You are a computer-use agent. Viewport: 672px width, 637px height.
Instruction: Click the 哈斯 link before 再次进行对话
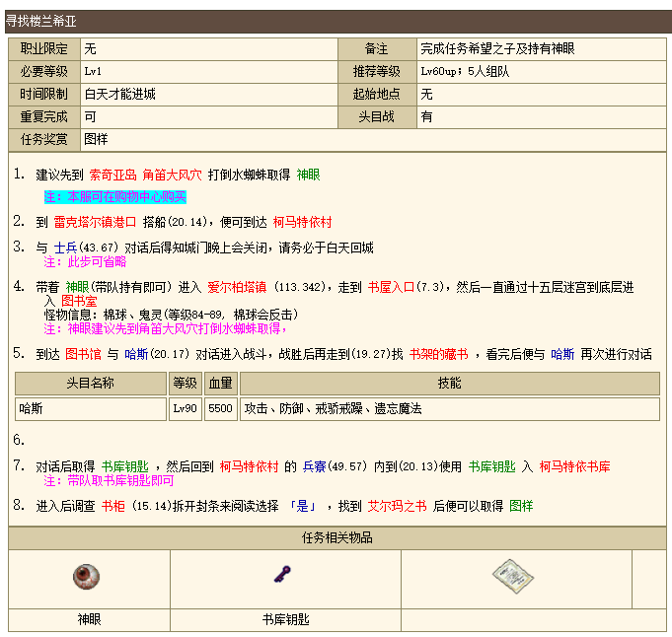562,354
